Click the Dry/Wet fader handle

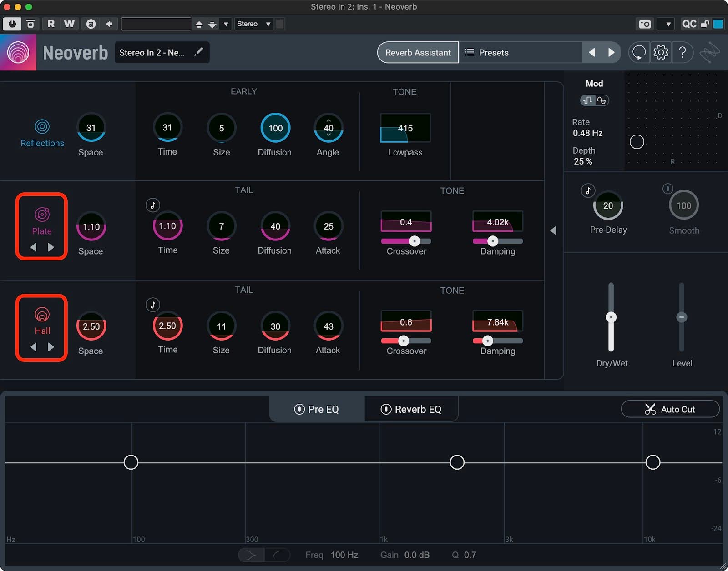pyautogui.click(x=611, y=317)
